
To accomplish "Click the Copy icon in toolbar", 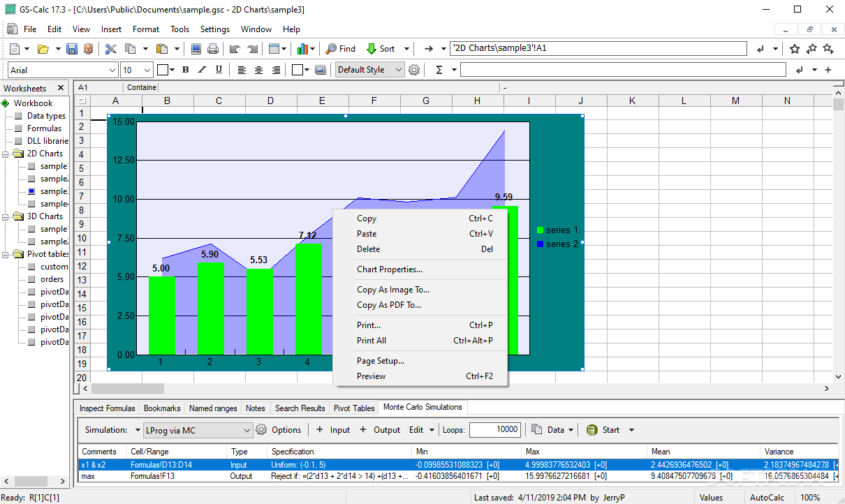I will (x=131, y=49).
